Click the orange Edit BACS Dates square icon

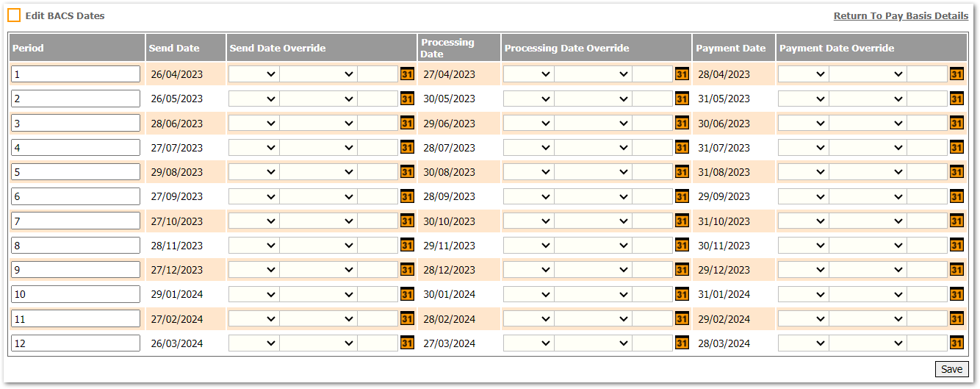click(14, 15)
